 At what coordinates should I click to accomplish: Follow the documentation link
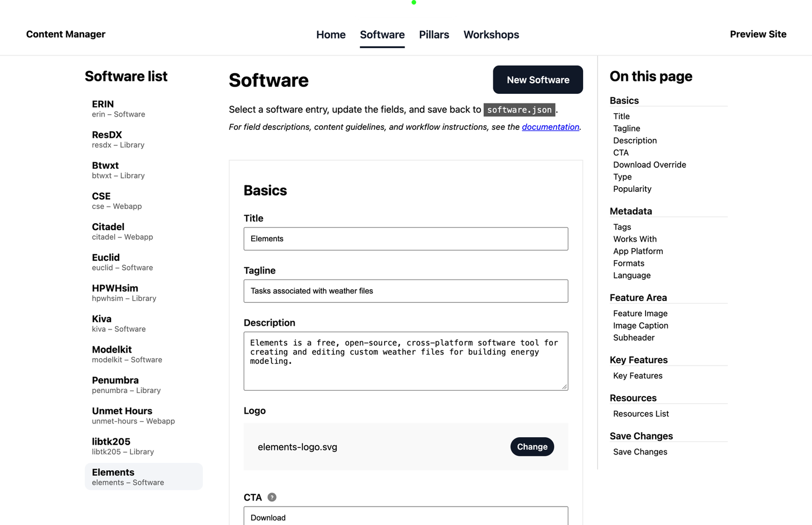[x=551, y=127]
